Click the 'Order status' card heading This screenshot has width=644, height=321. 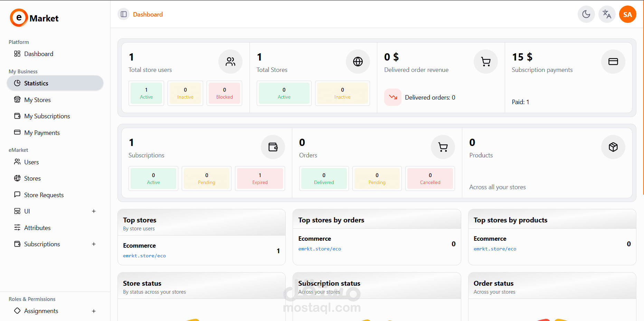click(x=493, y=283)
